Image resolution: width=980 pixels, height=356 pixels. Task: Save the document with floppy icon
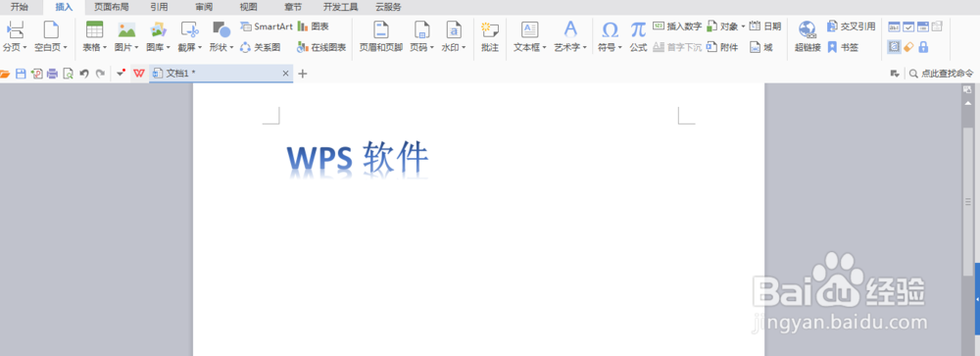[x=21, y=74]
